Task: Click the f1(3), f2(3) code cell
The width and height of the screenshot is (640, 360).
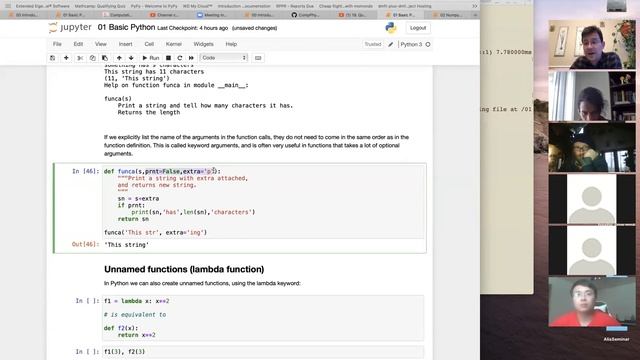Action: tap(263, 351)
